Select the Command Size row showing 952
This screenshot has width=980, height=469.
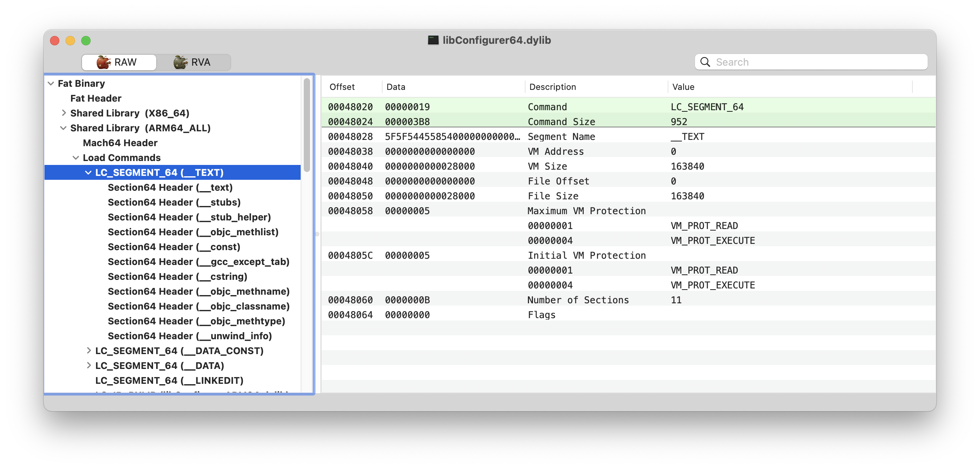coord(547,122)
